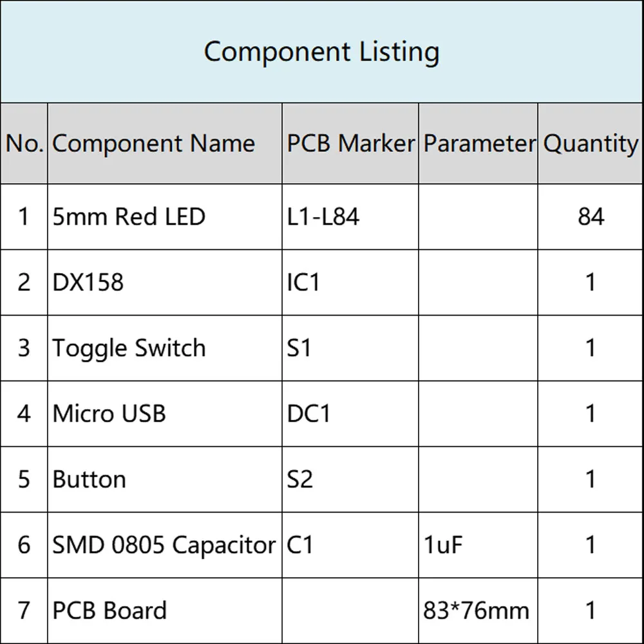Viewport: 644px width, 644px height.
Task: Select the 1uF parameter cell
Action: tap(478, 545)
